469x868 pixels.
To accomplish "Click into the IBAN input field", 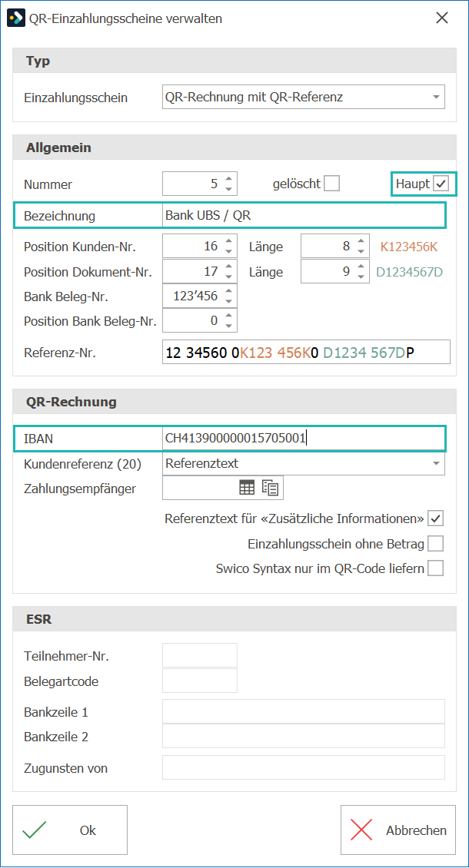I will click(303, 438).
